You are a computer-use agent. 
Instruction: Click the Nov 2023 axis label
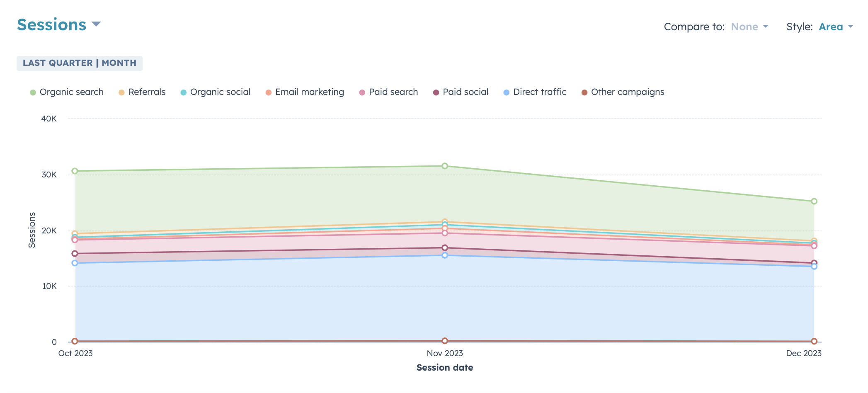445,353
